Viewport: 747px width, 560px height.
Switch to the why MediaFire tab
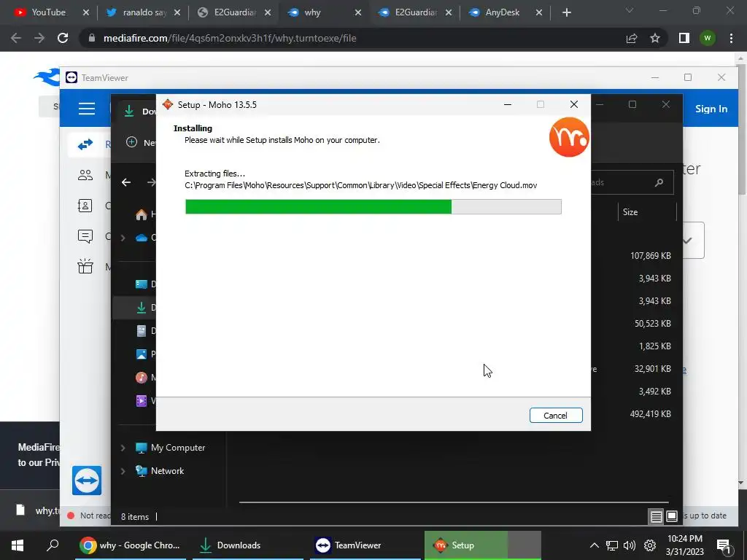tap(324, 12)
